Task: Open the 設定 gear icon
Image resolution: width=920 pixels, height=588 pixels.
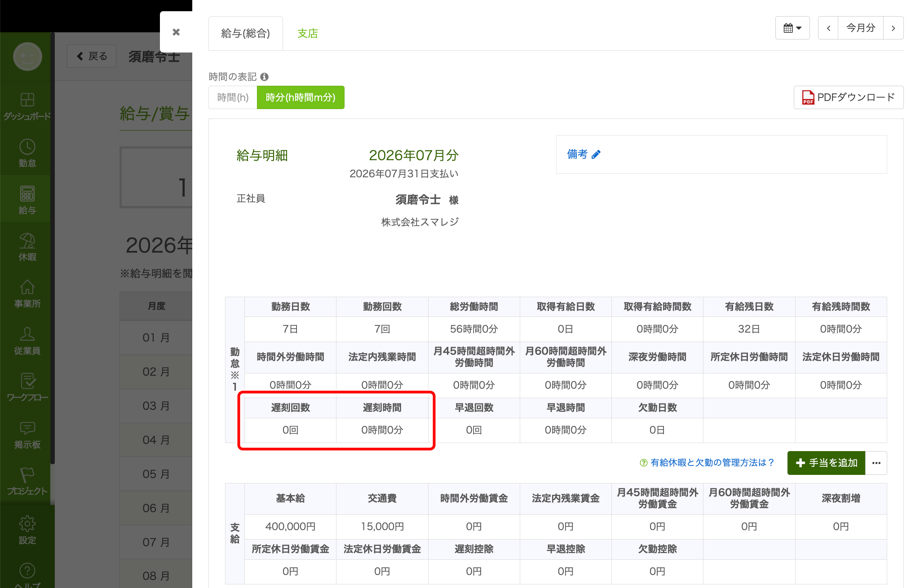Action: click(27, 523)
